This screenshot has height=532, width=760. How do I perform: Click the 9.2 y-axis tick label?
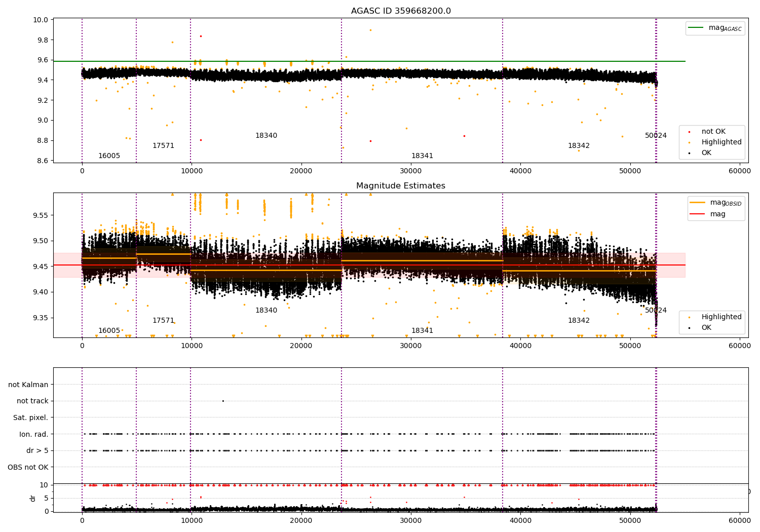pyautogui.click(x=43, y=100)
